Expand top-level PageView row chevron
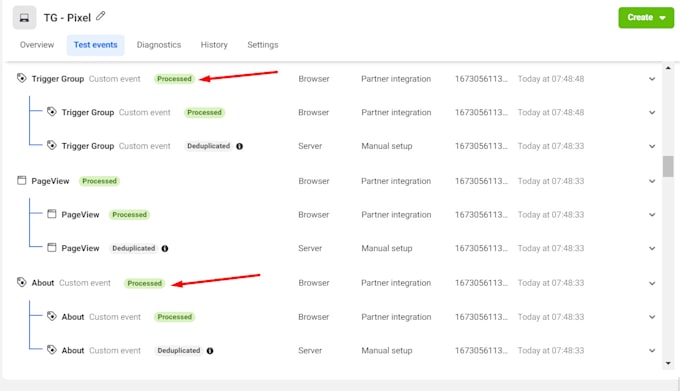Screen dimensions: 680x391 [x=652, y=181]
